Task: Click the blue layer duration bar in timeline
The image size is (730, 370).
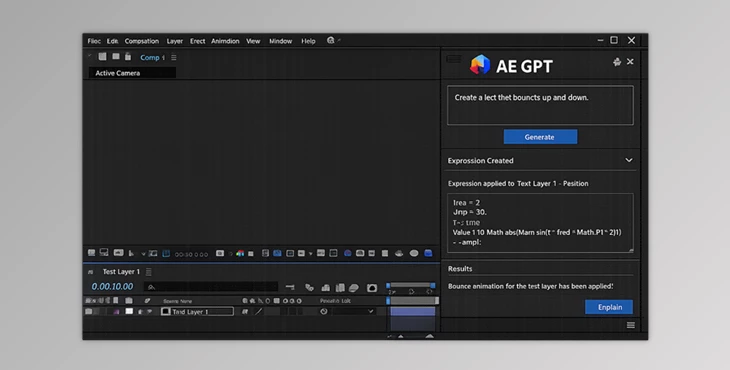Action: click(x=413, y=311)
